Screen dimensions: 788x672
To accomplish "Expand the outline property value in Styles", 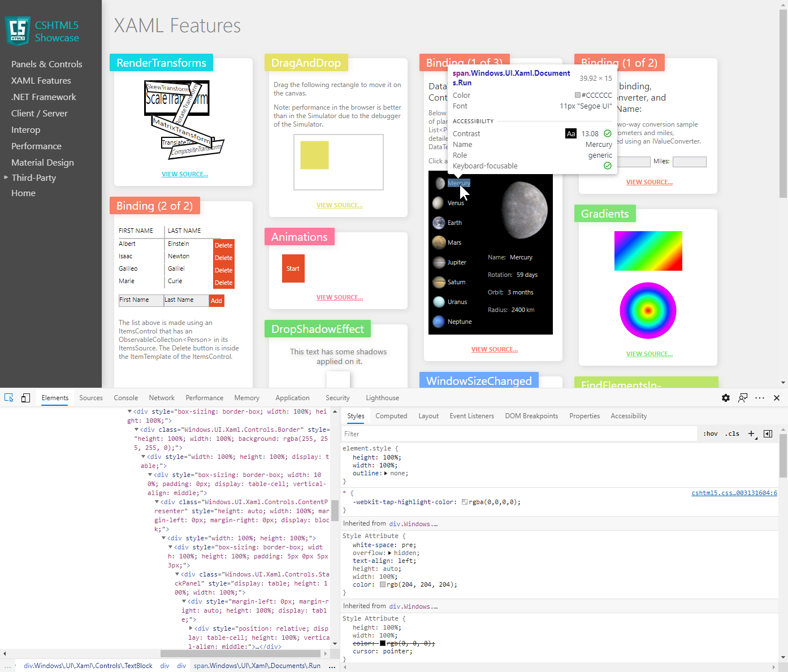I will [386, 473].
